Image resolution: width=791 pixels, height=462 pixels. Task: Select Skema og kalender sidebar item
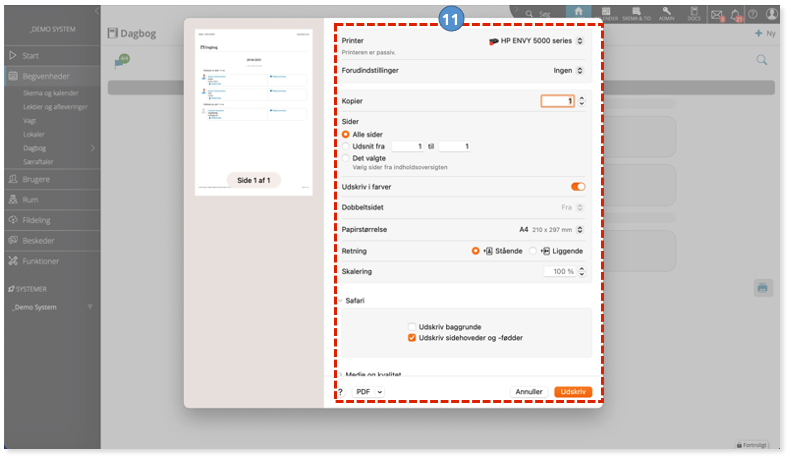click(50, 93)
